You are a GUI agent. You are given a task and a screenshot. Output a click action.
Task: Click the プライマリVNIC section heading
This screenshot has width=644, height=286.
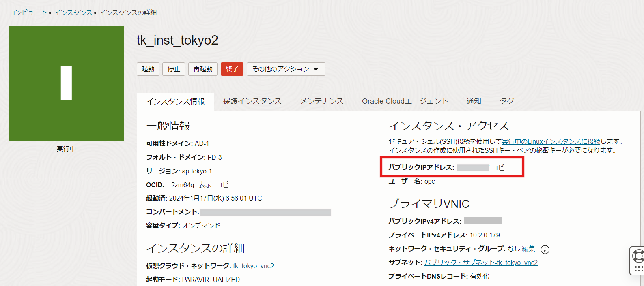coord(429,203)
